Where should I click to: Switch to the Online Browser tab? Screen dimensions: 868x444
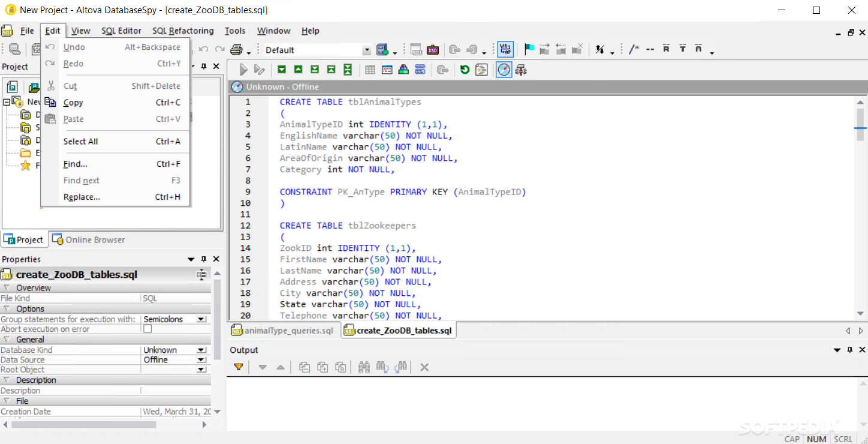tap(88, 239)
